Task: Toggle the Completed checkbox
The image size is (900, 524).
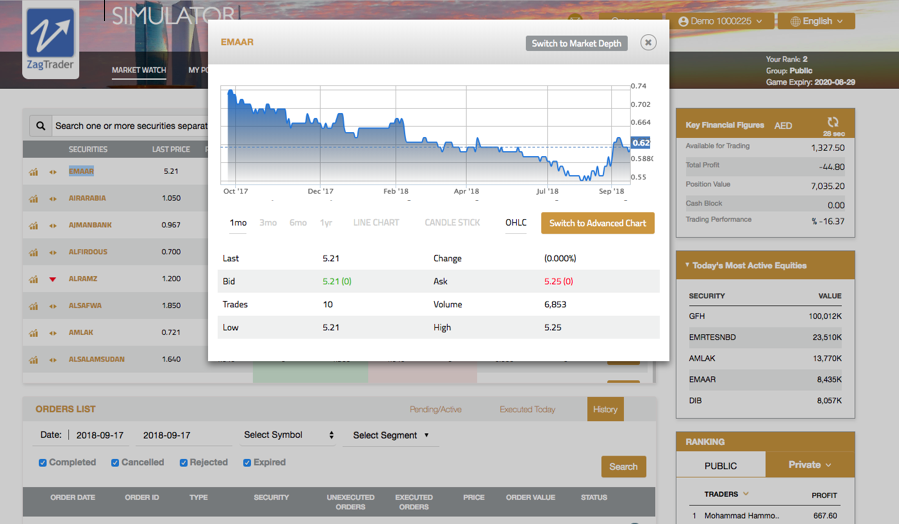Action: point(42,463)
